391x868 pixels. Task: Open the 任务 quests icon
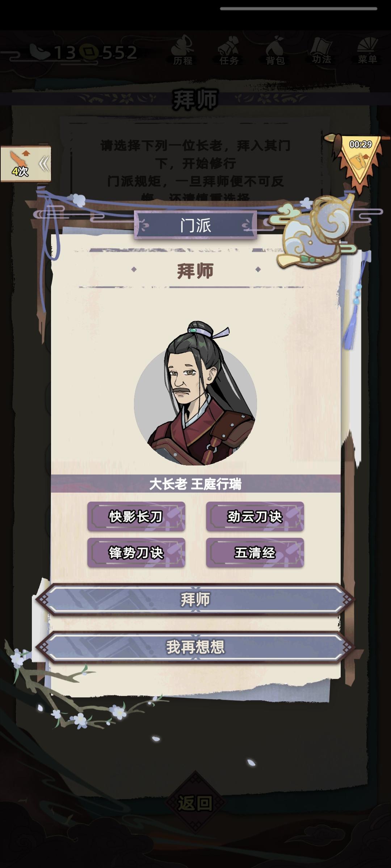(x=229, y=51)
